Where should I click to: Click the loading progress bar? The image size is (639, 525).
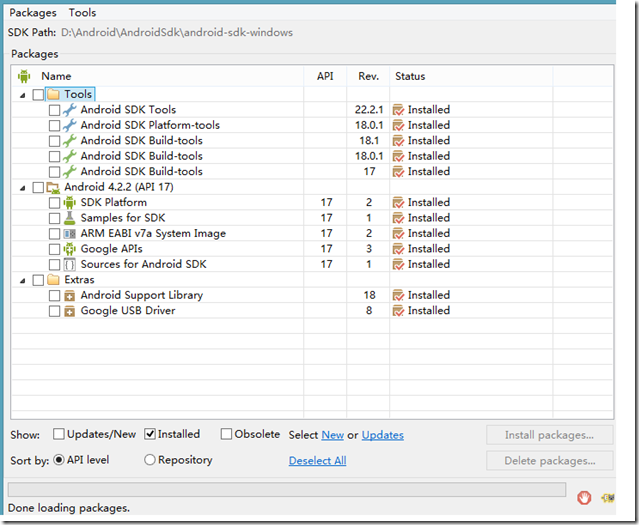point(287,490)
